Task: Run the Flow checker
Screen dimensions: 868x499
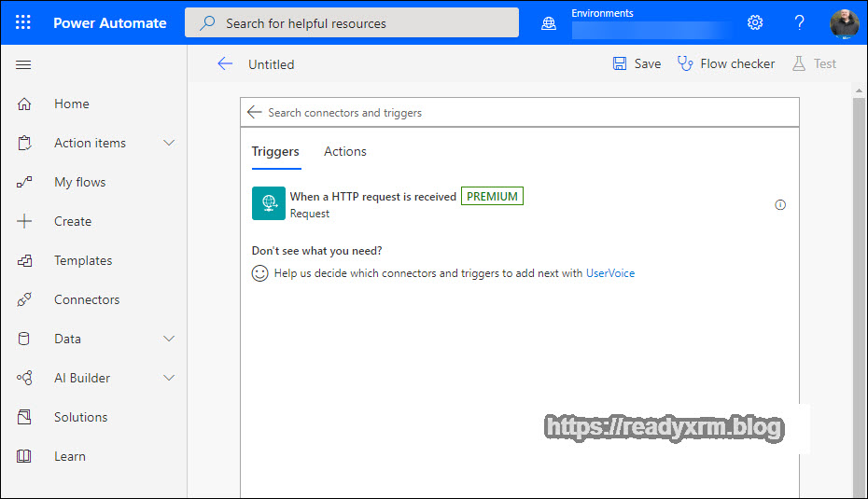Action: [x=726, y=63]
